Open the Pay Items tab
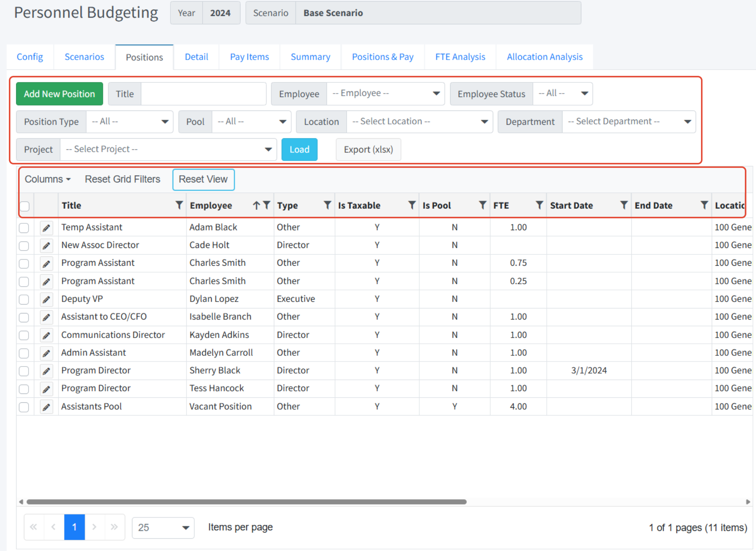The image size is (756, 551). click(249, 57)
